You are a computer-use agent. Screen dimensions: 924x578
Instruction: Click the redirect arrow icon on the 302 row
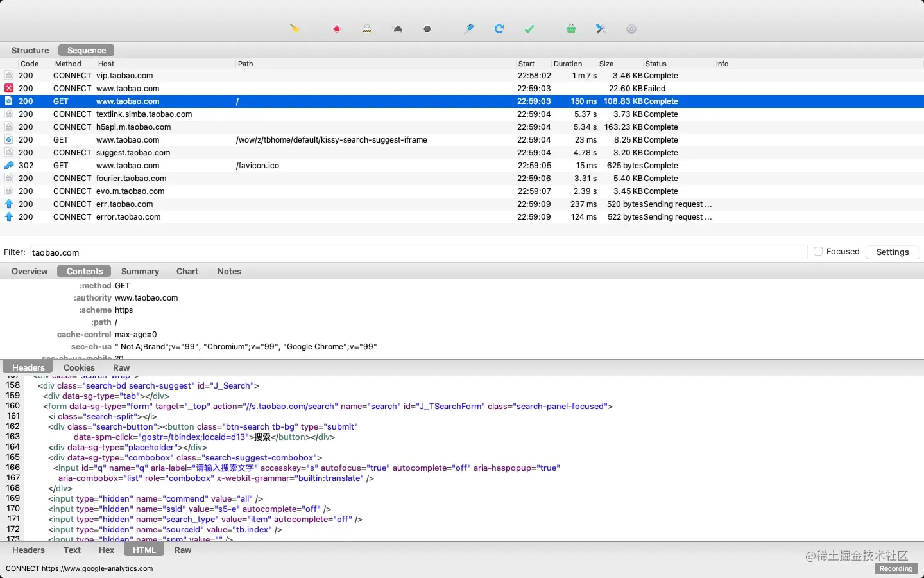[x=9, y=166]
